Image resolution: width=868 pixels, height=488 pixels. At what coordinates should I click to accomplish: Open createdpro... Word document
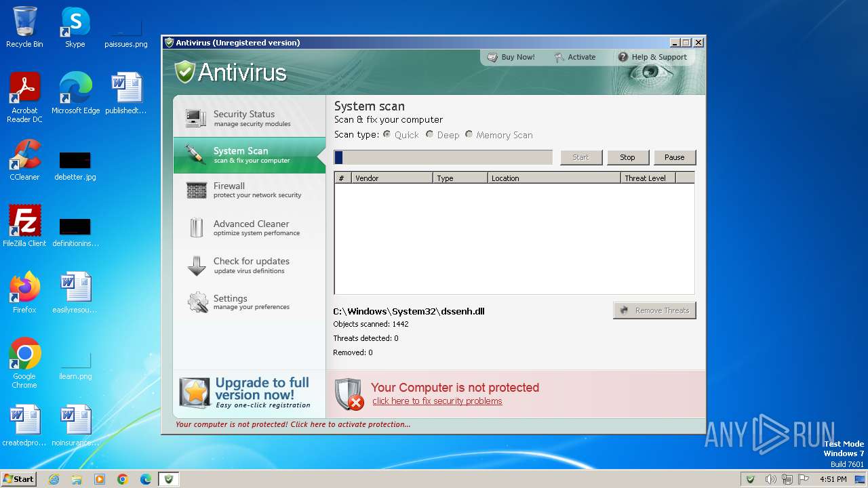[24, 426]
